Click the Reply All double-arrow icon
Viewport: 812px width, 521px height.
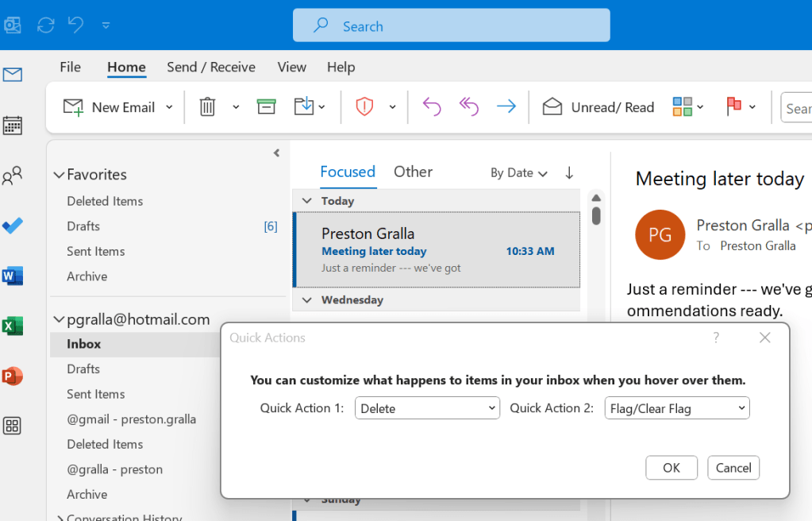[x=468, y=106]
